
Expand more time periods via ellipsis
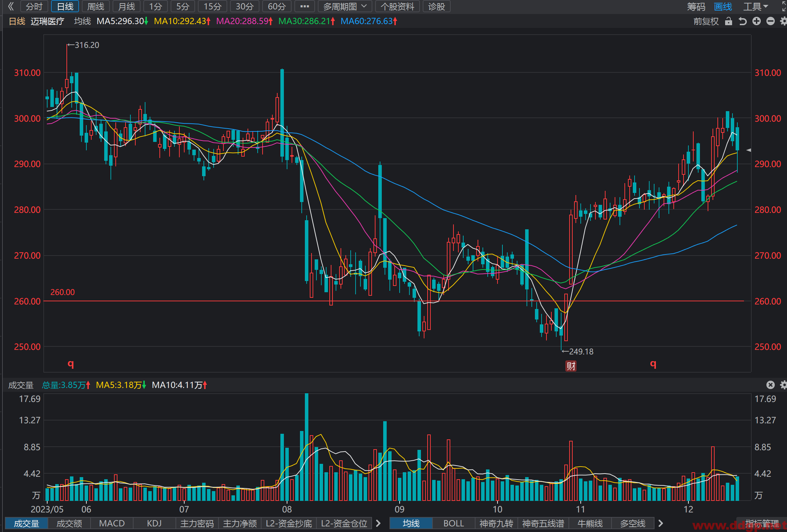click(x=305, y=7)
